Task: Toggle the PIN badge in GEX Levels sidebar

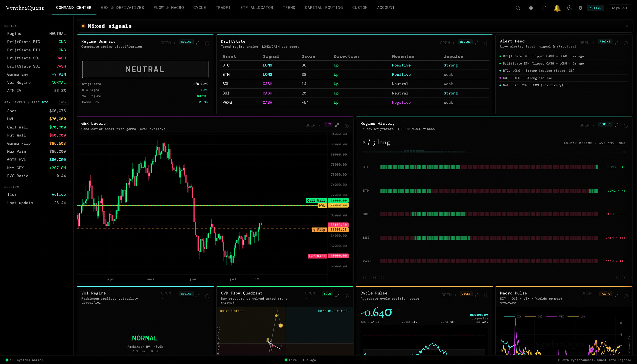Action: [64, 102]
